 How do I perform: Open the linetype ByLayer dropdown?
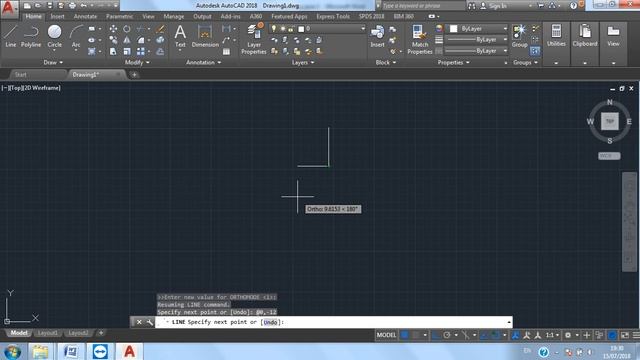coord(476,51)
